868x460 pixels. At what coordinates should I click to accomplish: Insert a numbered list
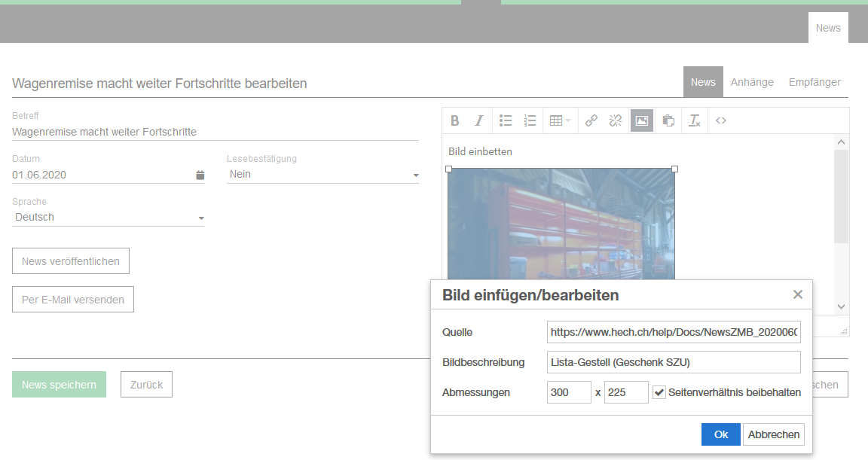[x=530, y=120]
